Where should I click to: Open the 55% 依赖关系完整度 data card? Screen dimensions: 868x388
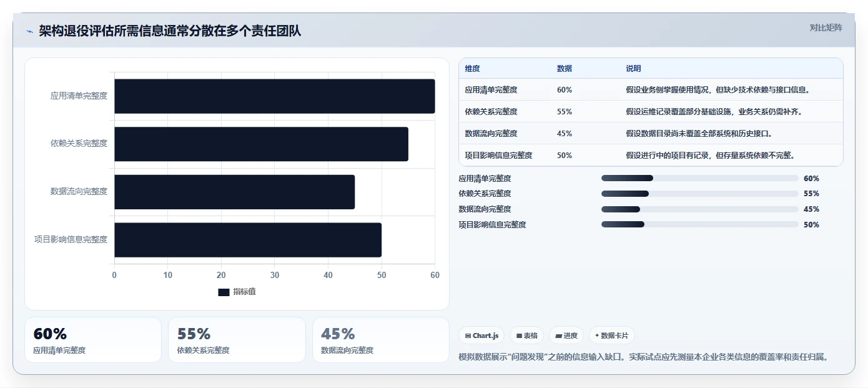pyautogui.click(x=237, y=340)
